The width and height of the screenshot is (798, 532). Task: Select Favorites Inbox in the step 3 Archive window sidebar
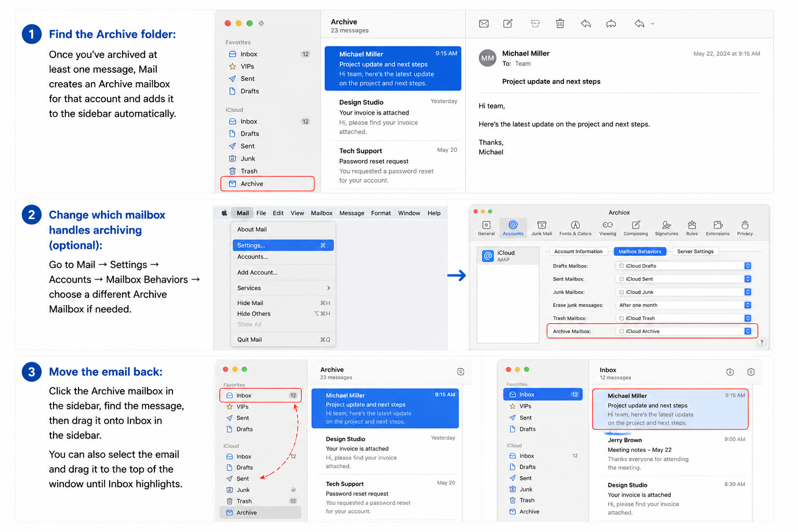[260, 395]
